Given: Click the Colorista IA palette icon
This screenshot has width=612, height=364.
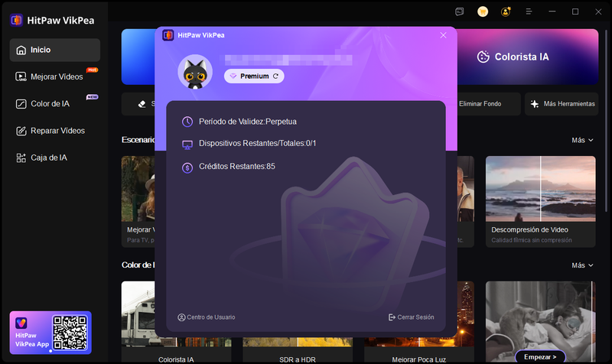Looking at the screenshot, I should 483,57.
